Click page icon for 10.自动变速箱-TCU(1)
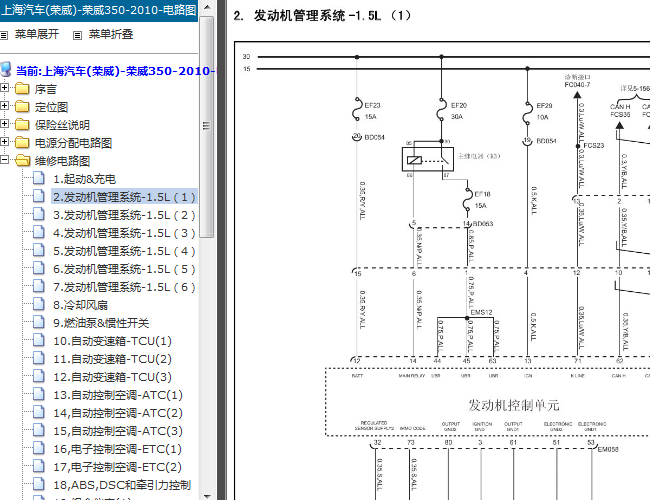 pyautogui.click(x=39, y=340)
